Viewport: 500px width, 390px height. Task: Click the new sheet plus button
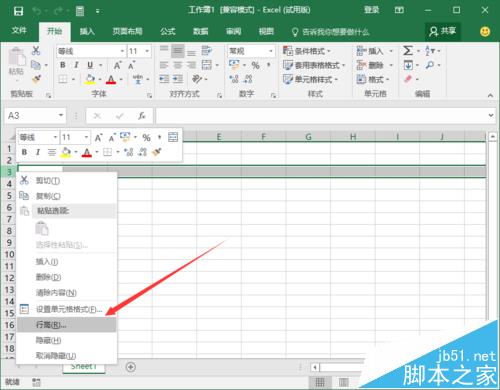click(x=131, y=367)
